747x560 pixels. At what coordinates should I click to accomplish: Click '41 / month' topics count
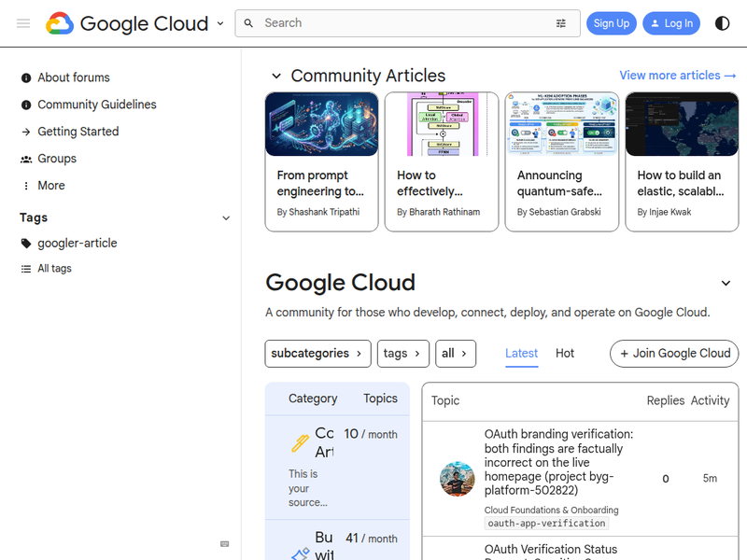(x=372, y=539)
